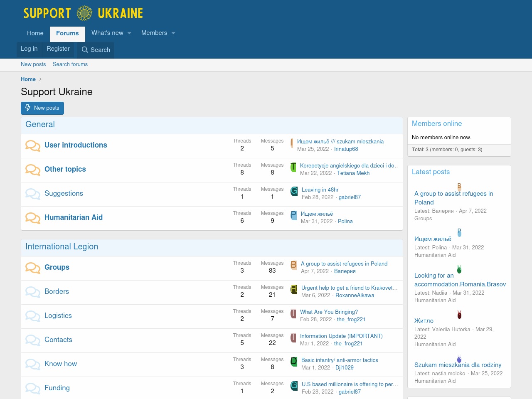The width and height of the screenshot is (532, 399).
Task: Open the Know how forum title
Action: pyautogui.click(x=61, y=364)
